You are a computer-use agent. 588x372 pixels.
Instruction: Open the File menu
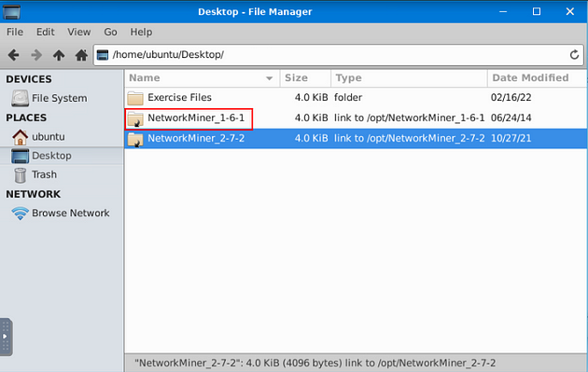coord(15,33)
